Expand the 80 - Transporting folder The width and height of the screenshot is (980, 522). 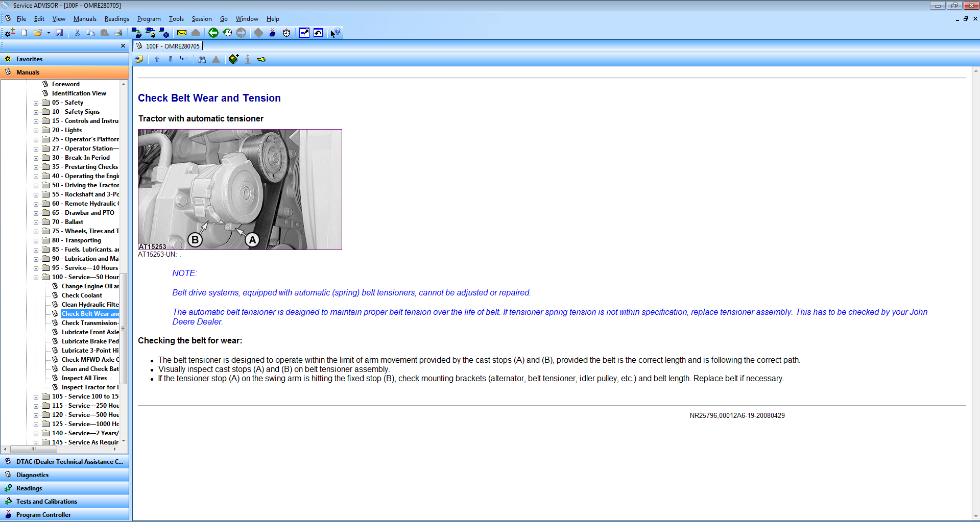point(36,241)
